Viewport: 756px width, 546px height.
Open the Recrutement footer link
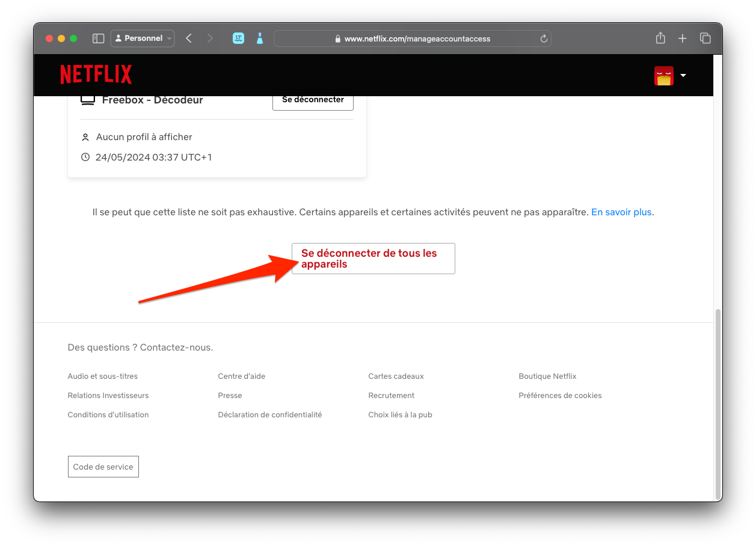[392, 396]
